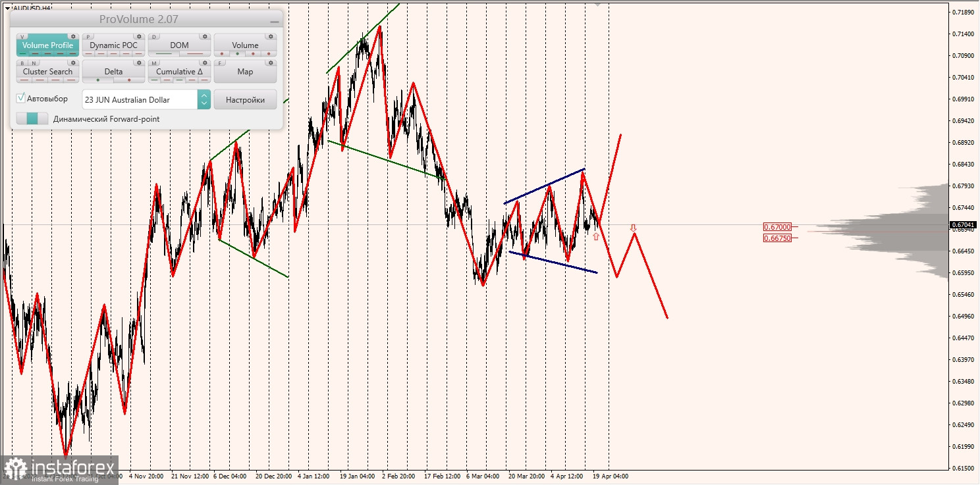Screen dimensions: 980x485
Task: Click the F hotkey tag on Map
Action: click(x=220, y=63)
